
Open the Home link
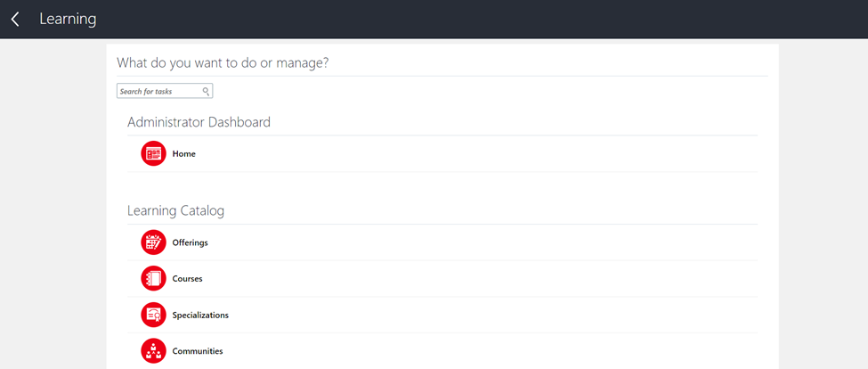coord(183,154)
